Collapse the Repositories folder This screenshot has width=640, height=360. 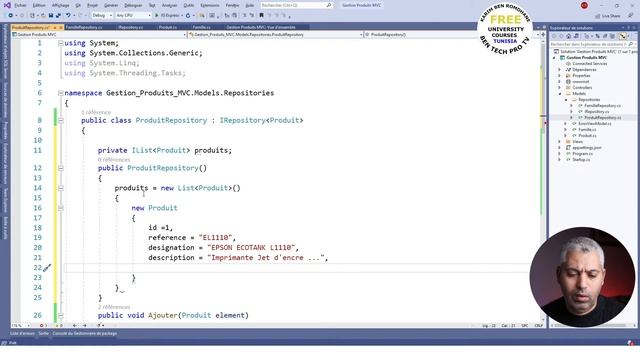click(x=566, y=100)
